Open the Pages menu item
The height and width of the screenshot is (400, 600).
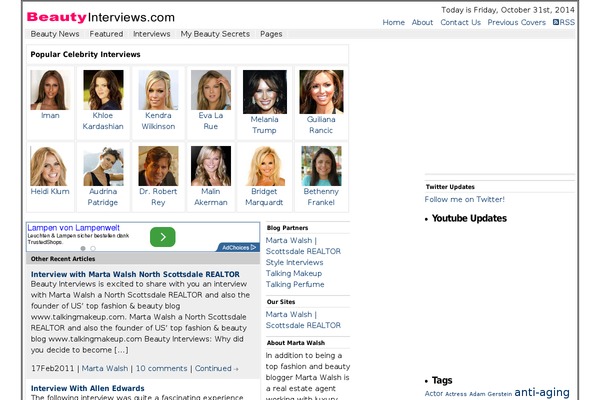click(271, 34)
